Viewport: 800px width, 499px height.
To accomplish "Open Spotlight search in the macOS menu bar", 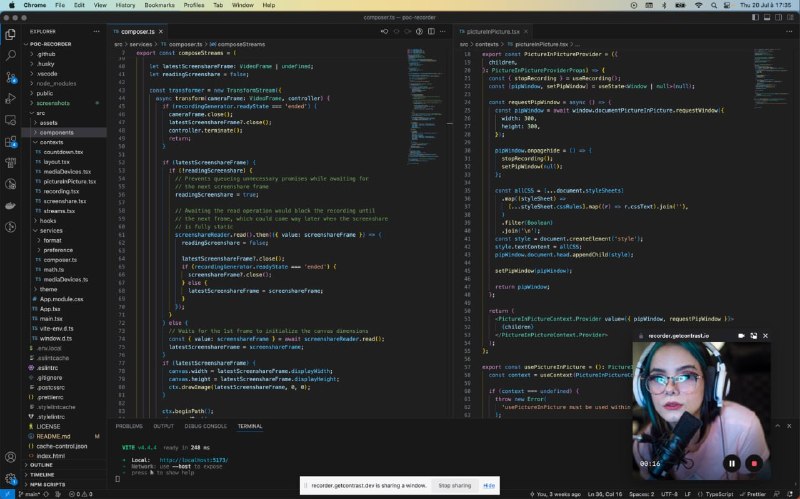I will click(714, 5).
